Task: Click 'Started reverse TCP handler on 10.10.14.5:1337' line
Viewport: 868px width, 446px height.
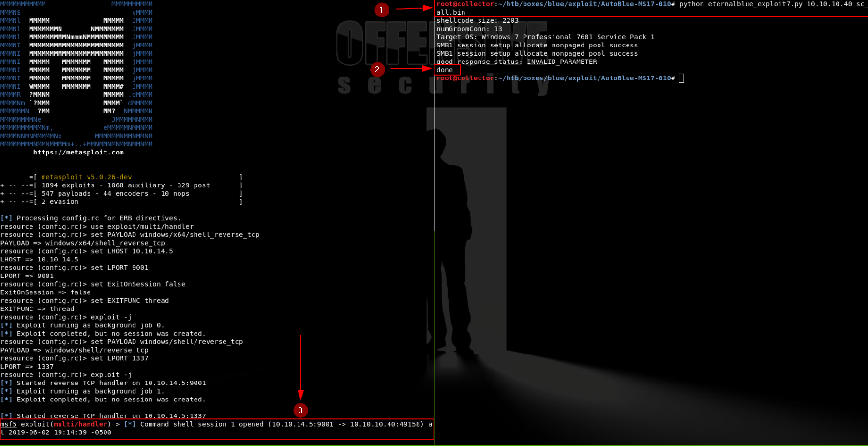Action: point(103,416)
